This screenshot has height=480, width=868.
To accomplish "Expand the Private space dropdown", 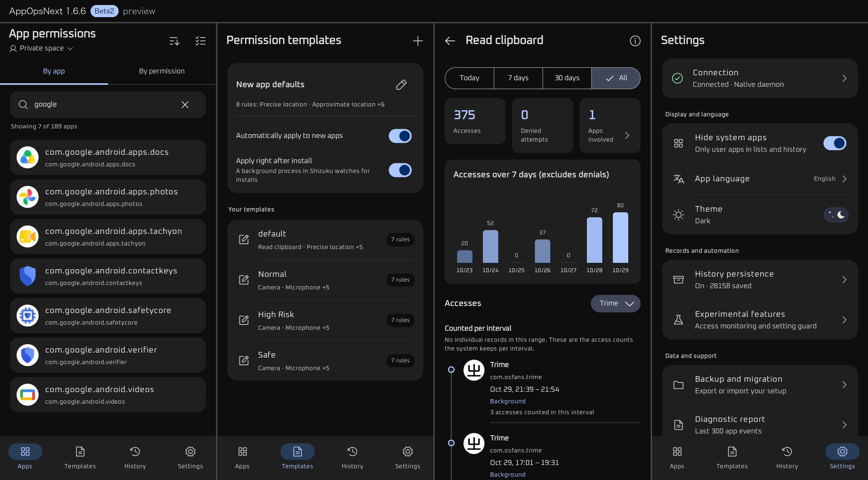I will point(41,48).
